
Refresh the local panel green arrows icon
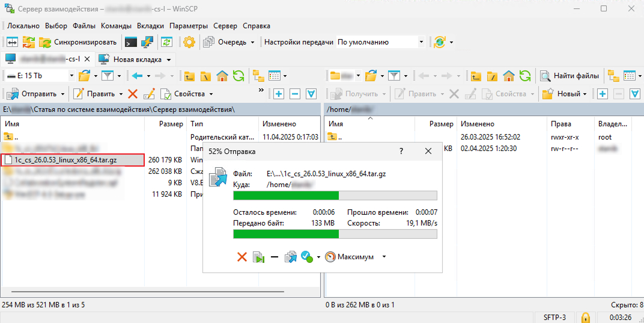point(238,76)
